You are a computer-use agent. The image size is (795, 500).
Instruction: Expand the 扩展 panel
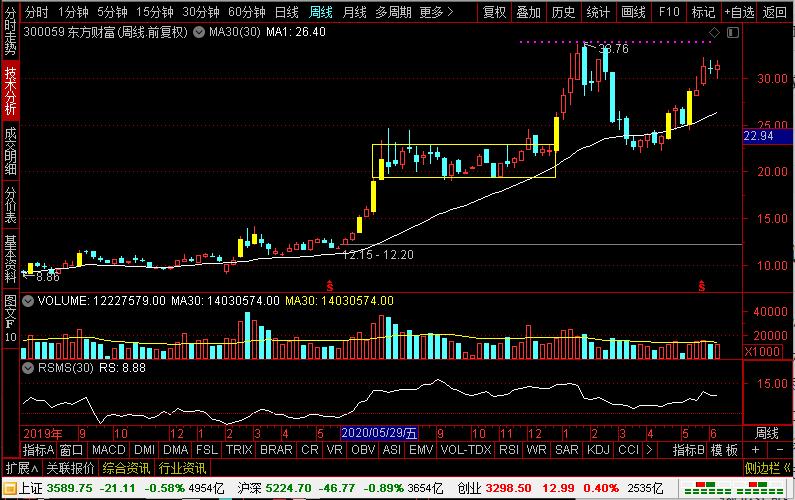21,468
